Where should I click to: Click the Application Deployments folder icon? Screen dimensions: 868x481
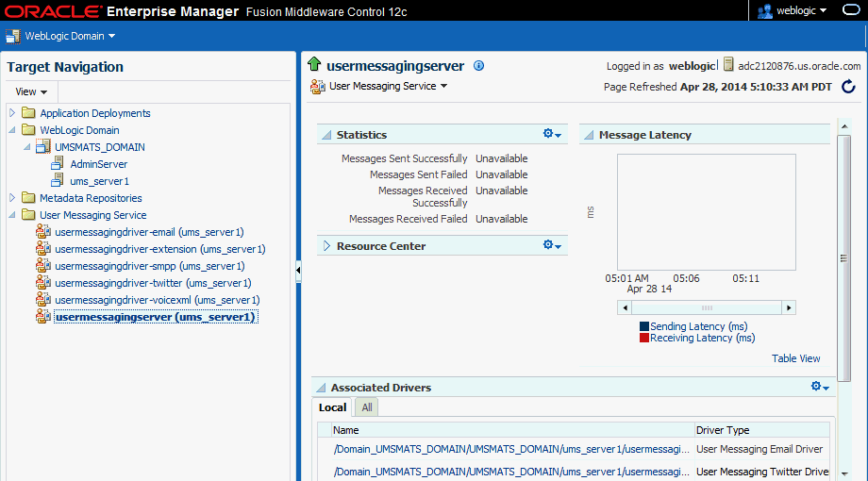tap(28, 113)
